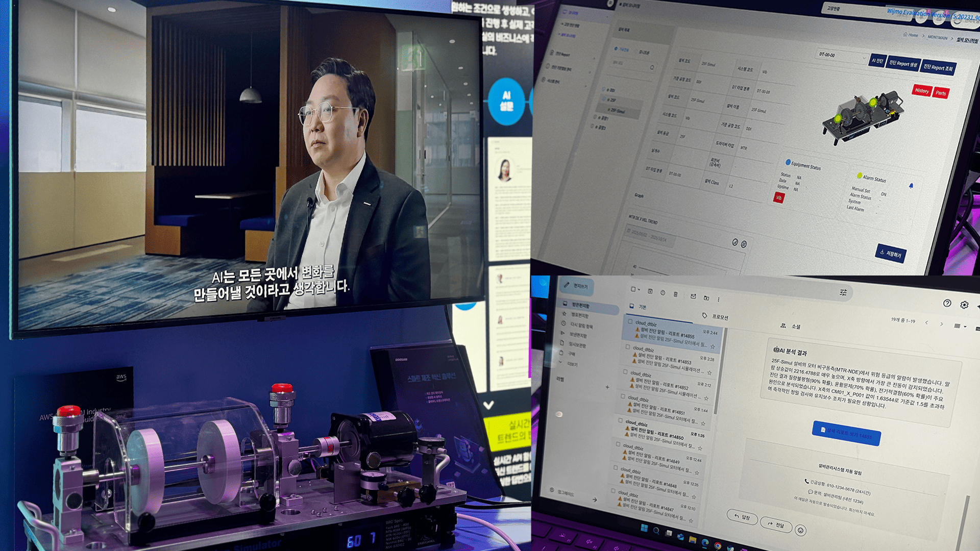Select the checkbox on report #14853 email
This screenshot has height=551, width=980.
tap(628, 347)
